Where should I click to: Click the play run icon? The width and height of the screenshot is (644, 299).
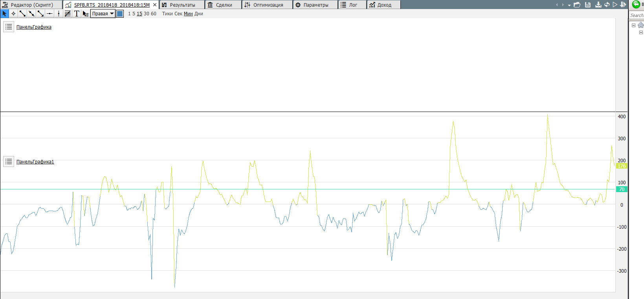point(615,5)
